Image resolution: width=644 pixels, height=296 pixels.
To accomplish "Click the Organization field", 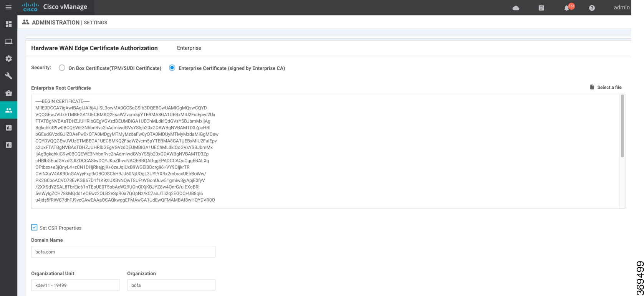I will pyautogui.click(x=171, y=285).
